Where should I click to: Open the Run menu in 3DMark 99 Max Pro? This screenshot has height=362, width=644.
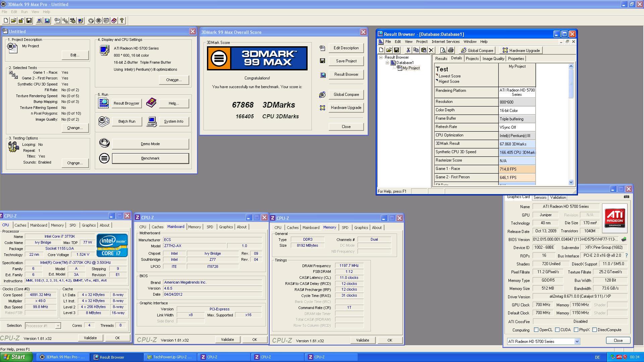click(24, 12)
